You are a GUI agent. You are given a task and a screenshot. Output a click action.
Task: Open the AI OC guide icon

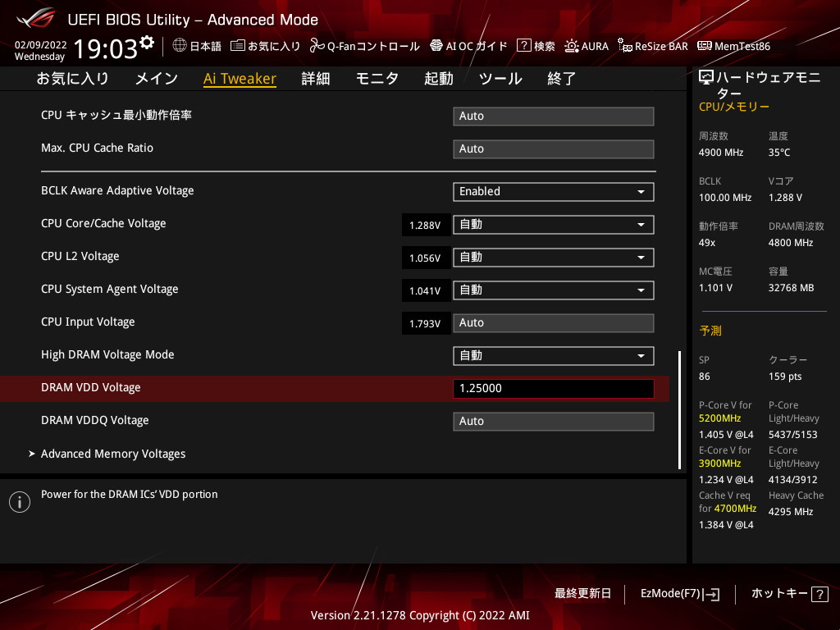(436, 46)
